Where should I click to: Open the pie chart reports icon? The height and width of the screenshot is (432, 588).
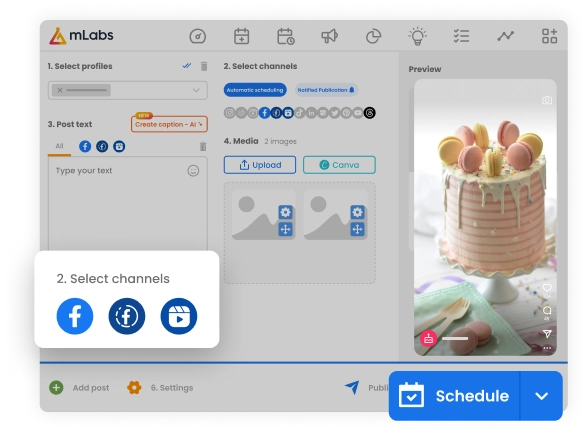[374, 36]
